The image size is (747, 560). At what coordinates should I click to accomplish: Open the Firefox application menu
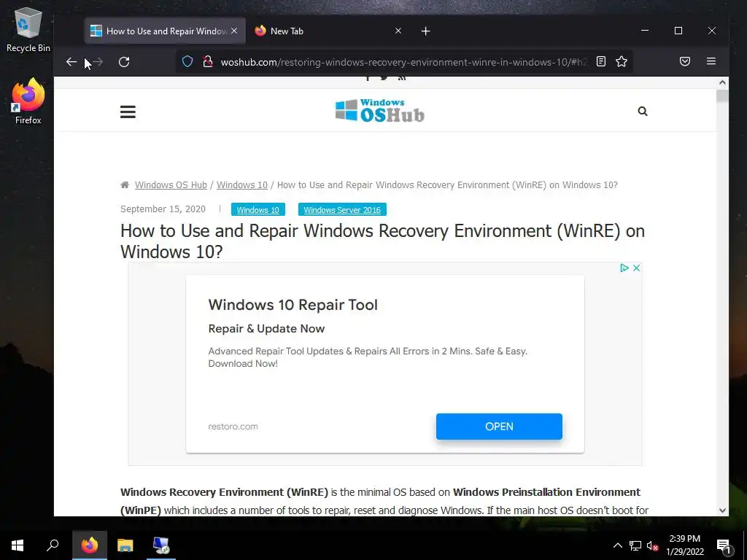click(x=711, y=61)
